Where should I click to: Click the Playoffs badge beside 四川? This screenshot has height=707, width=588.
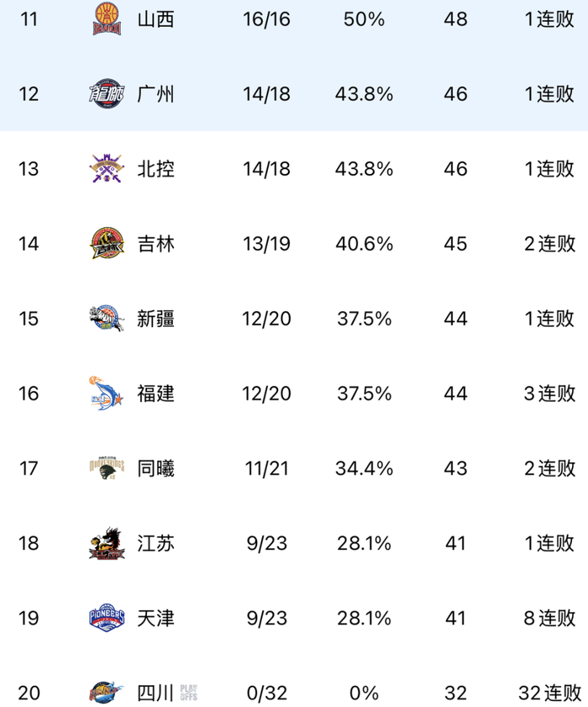(188, 693)
